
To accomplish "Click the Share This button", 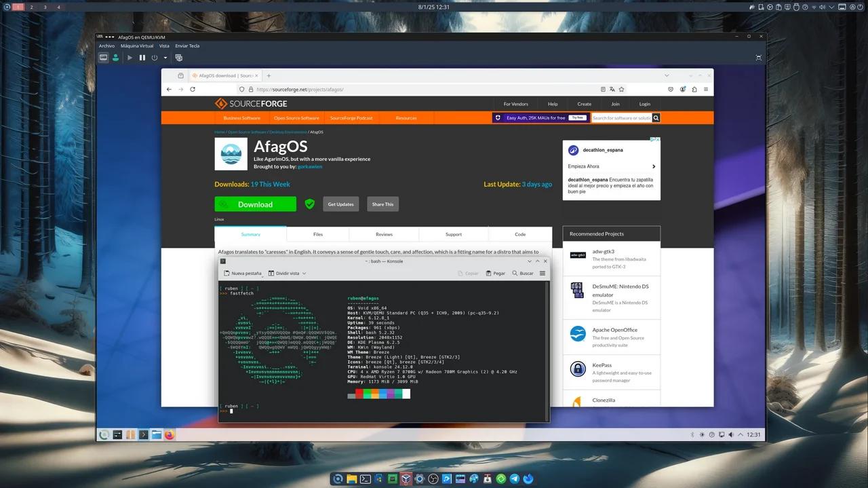I will point(382,204).
